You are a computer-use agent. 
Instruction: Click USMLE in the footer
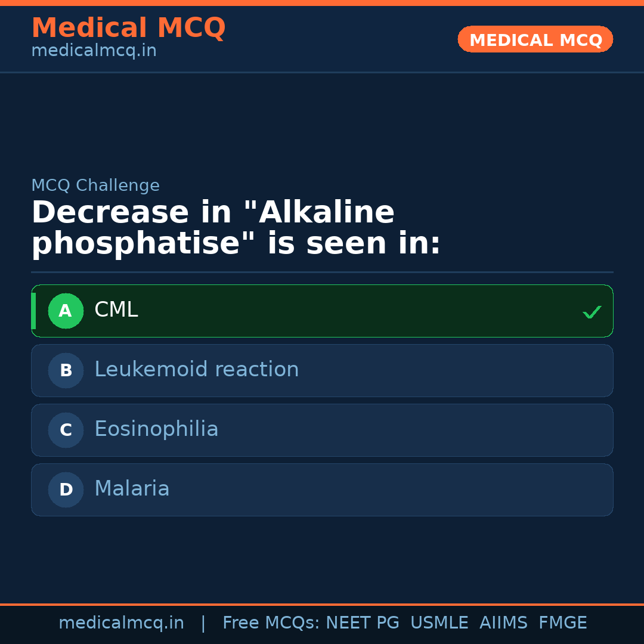[439, 623]
